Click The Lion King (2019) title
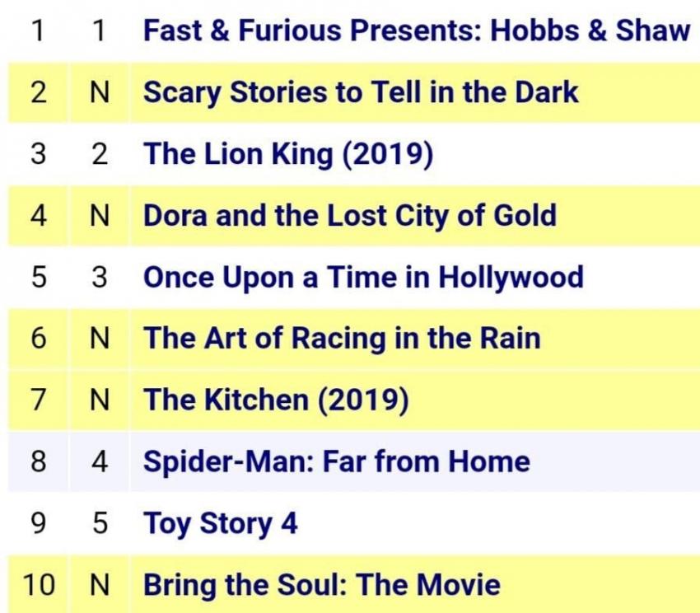 pyautogui.click(x=288, y=154)
